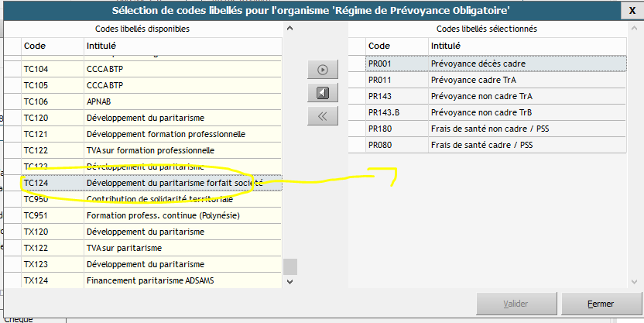Image resolution: width=644 pixels, height=323 pixels.
Task: Select PR001 Prévoyance décès cadre row
Action: 496,64
